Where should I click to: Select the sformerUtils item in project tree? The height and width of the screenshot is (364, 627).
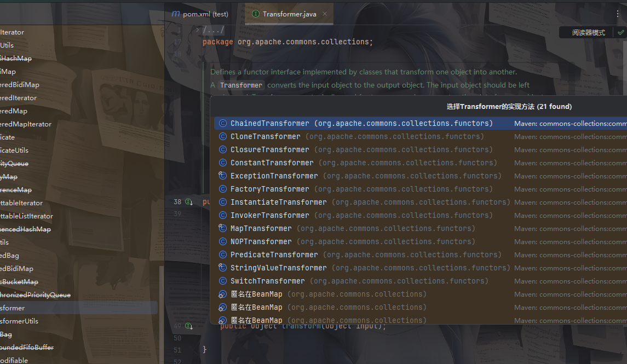pos(19,321)
